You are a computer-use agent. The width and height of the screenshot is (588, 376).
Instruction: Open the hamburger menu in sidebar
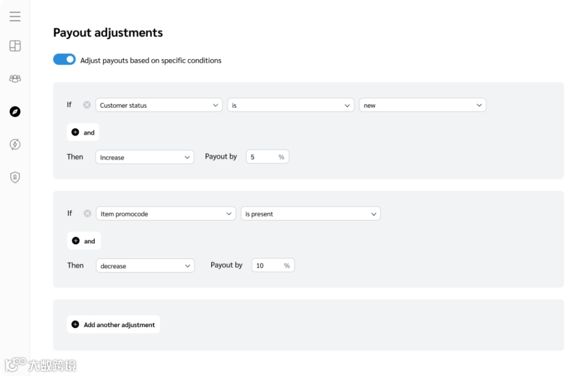point(15,16)
